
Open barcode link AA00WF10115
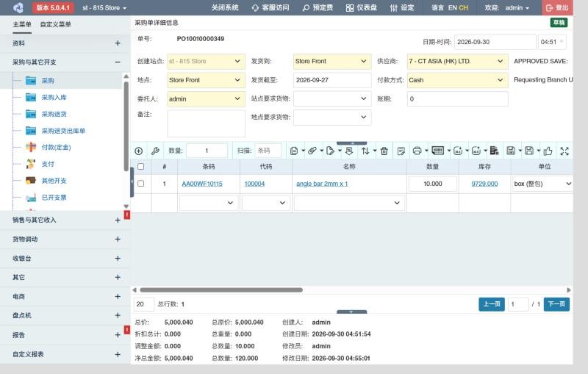(202, 184)
